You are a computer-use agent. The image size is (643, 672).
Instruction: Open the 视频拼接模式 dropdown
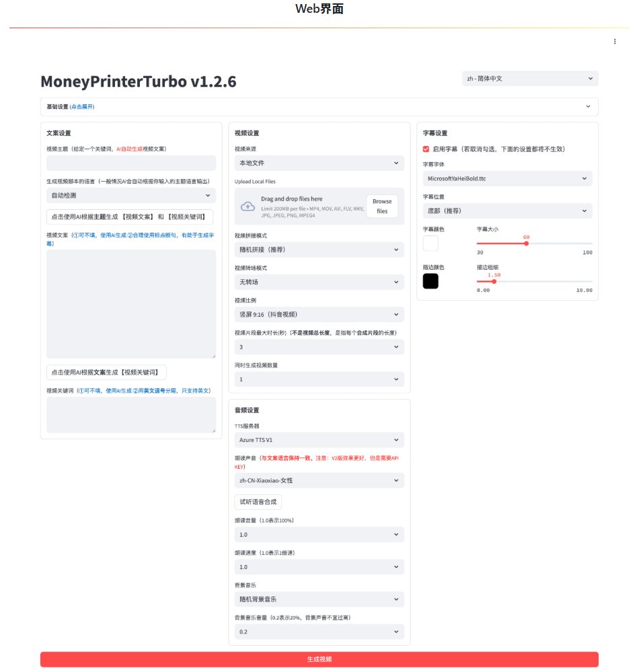click(x=319, y=250)
